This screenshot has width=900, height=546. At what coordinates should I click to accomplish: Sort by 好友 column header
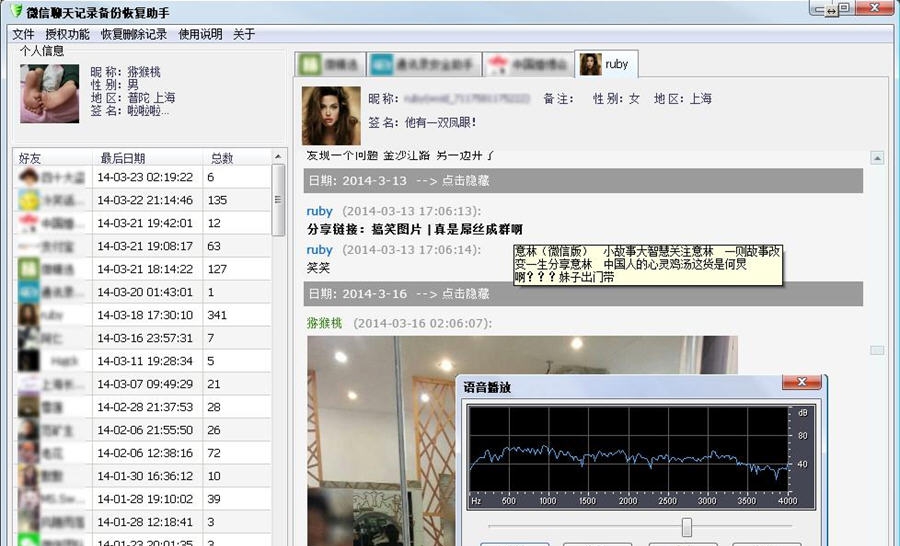[52, 158]
